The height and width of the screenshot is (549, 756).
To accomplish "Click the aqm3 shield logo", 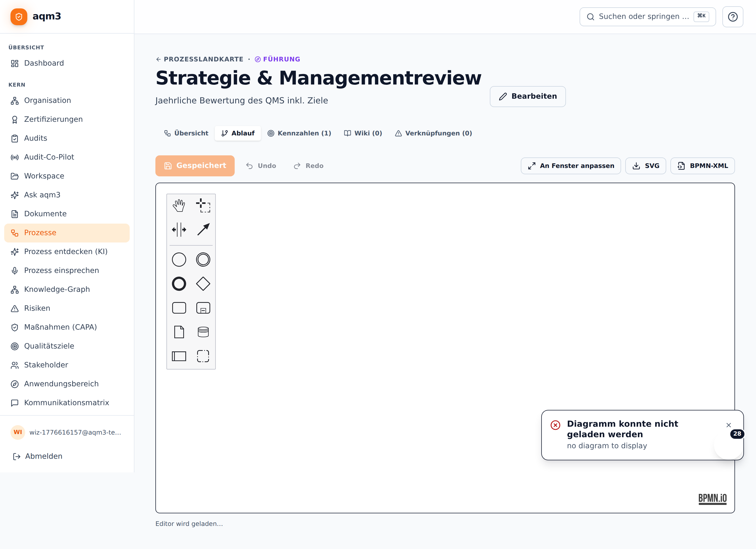I will [x=19, y=17].
